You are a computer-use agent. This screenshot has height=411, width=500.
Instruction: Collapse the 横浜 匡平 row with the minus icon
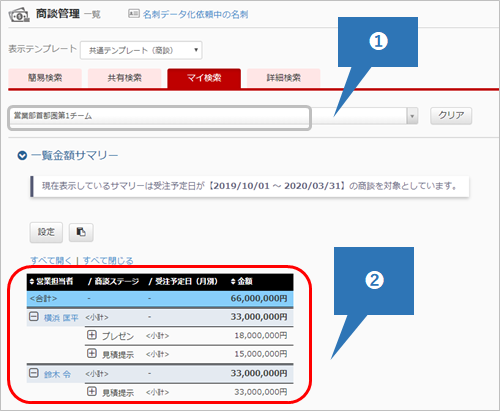pyautogui.click(x=34, y=316)
